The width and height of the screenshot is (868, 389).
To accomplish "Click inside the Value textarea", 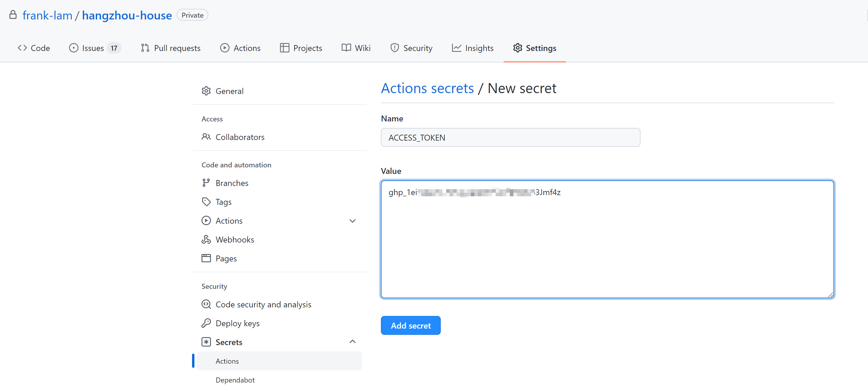I will (607, 239).
